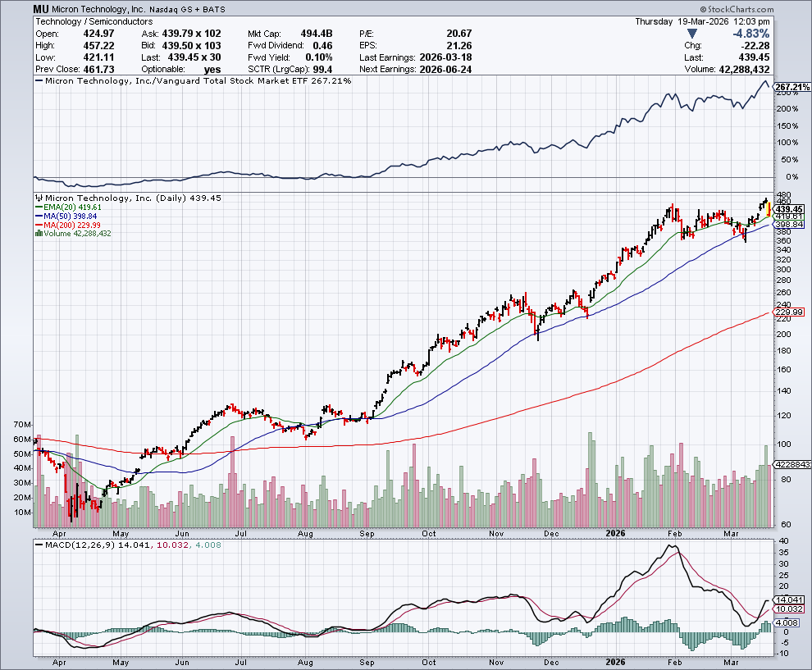Click the red MA(200) legend line marker
The image size is (812, 670).
(38, 225)
